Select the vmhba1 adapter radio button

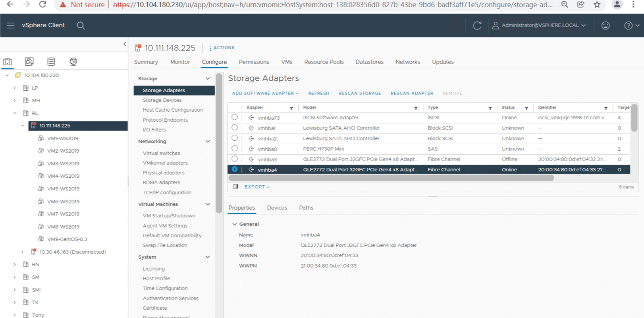[235, 128]
